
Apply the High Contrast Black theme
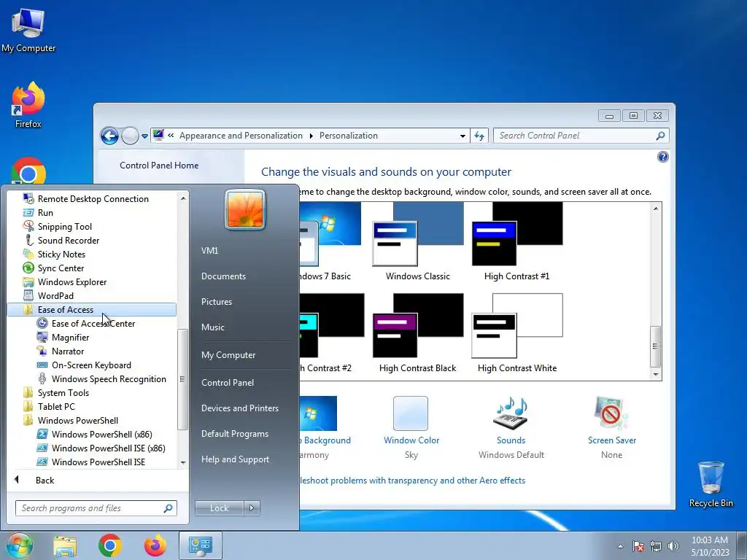[x=418, y=333]
